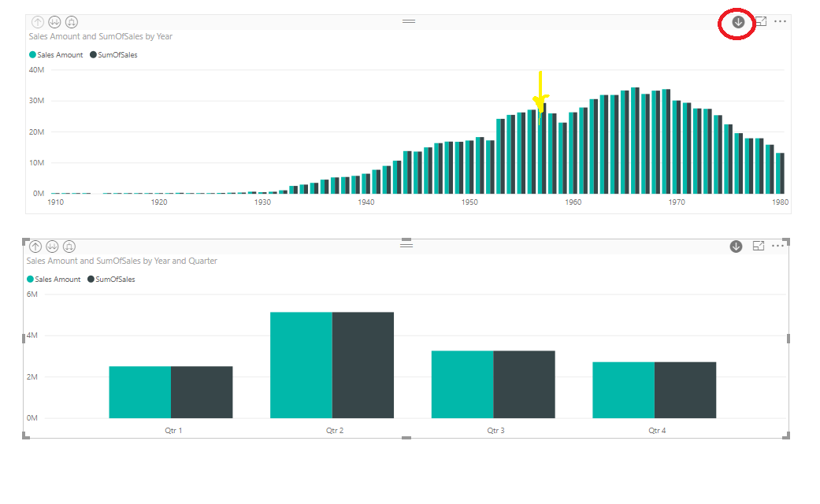Viewport: 820px width, 504px height.
Task: Click the 1970 axis label
Action: pyautogui.click(x=677, y=202)
